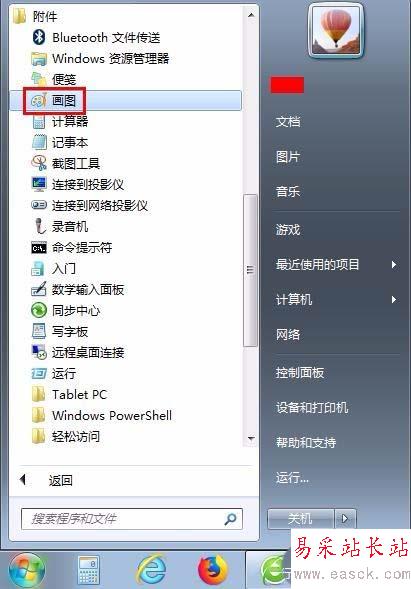
Task: Click 返回 to go back
Action: click(60, 480)
